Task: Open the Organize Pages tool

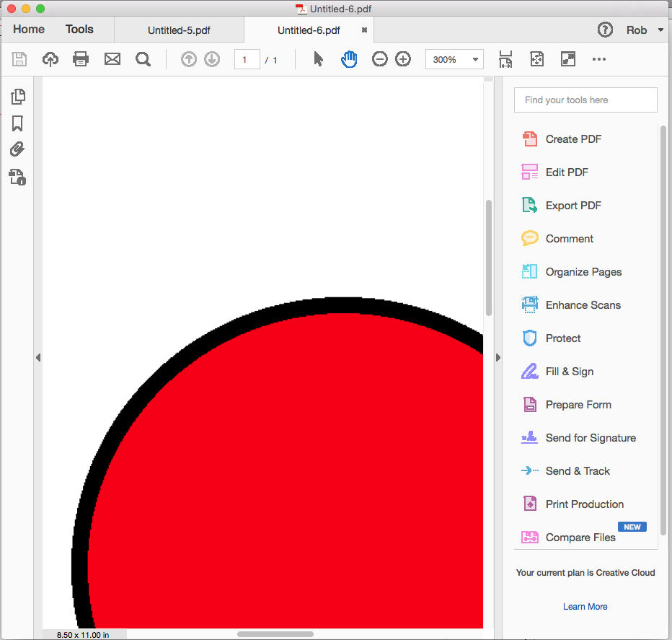Action: 583,271
